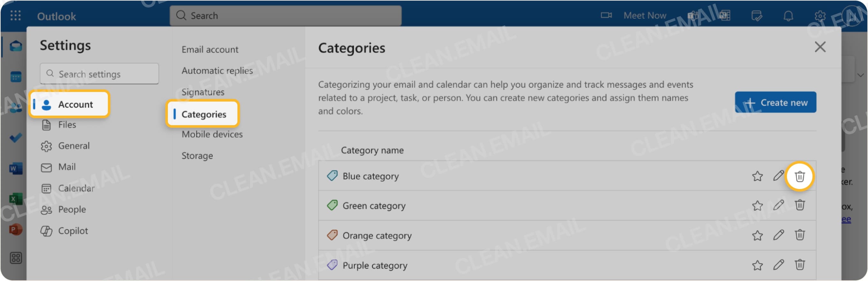Select the Mail settings menu entry

[67, 167]
